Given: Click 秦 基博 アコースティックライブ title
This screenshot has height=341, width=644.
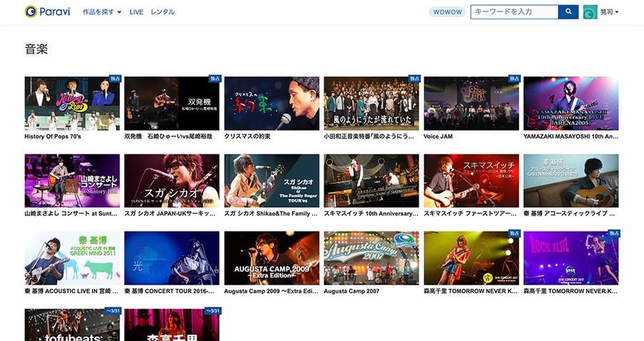Looking at the screenshot, I should pos(570,214).
